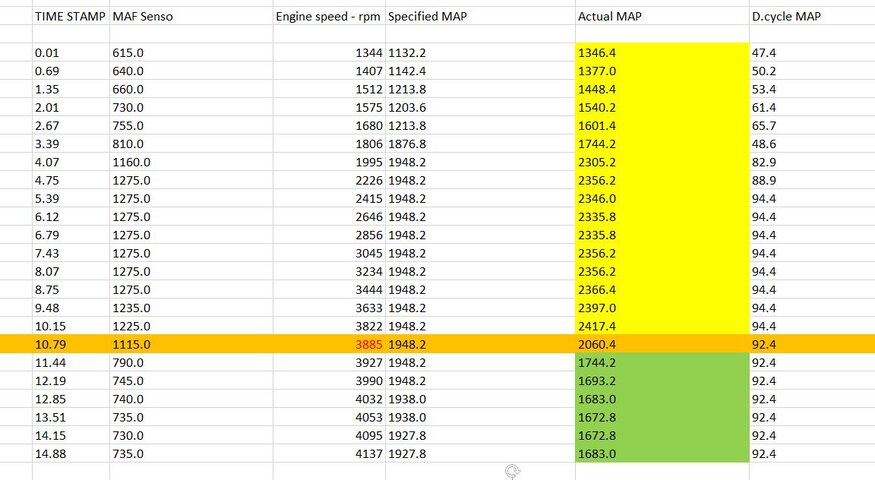The height and width of the screenshot is (480, 875).
Task: Select engine speed cell 1512
Action: (x=329, y=89)
